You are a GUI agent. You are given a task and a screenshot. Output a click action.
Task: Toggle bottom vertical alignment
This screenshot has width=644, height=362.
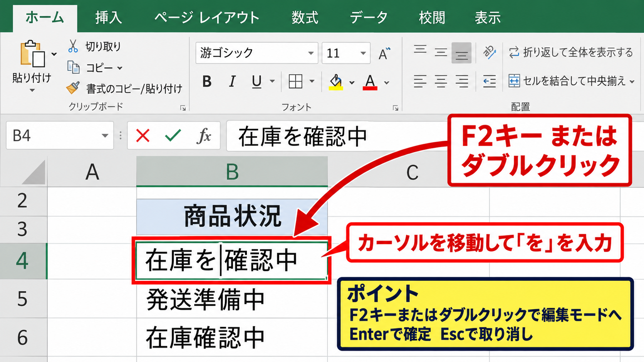[x=461, y=53]
